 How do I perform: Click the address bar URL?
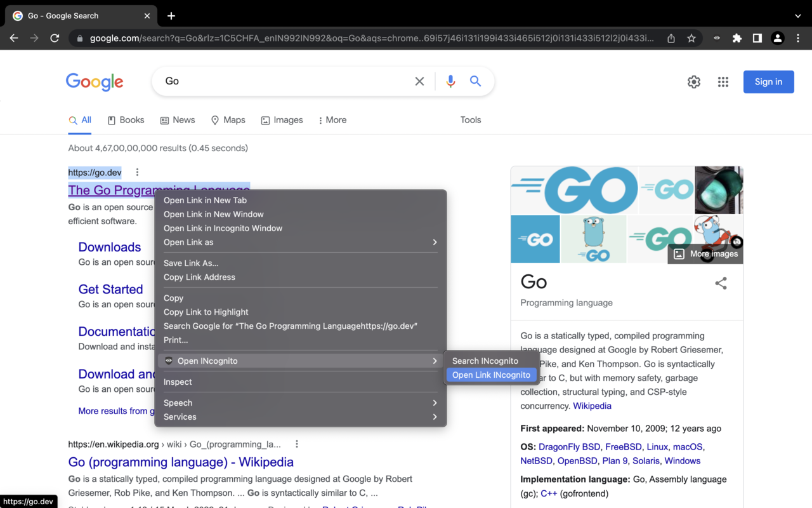pyautogui.click(x=372, y=38)
